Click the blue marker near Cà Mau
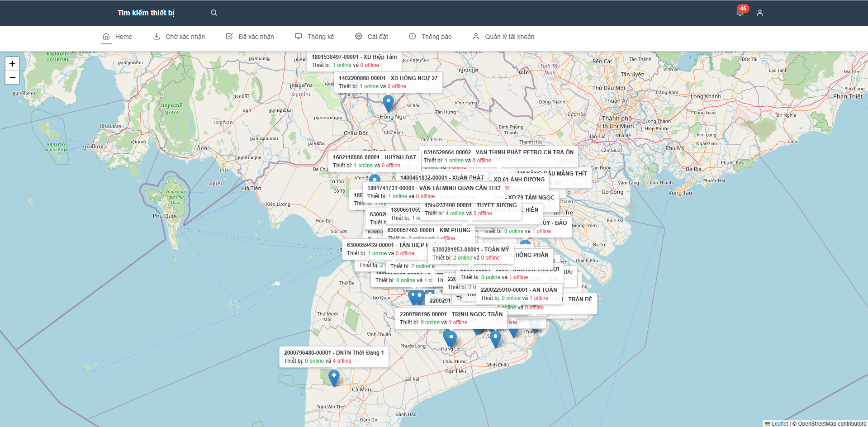The image size is (868, 427). tap(334, 376)
